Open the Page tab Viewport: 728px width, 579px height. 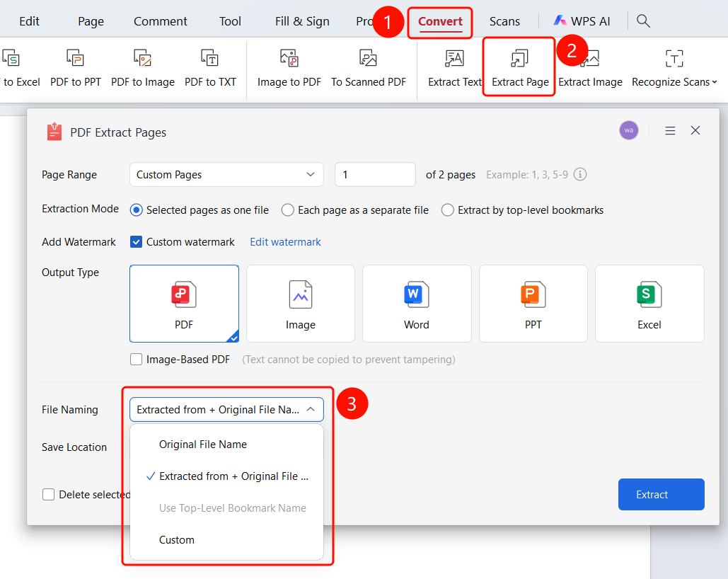91,21
